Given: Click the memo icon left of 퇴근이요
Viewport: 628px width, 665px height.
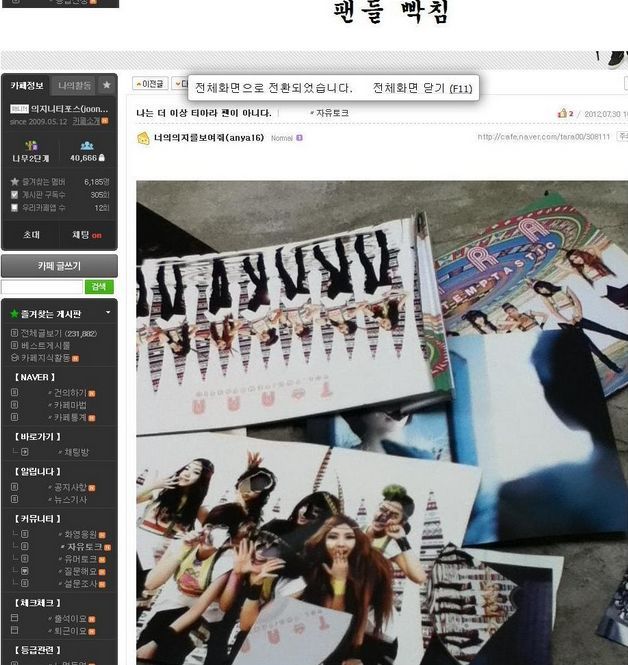Looking at the screenshot, I should 14,630.
